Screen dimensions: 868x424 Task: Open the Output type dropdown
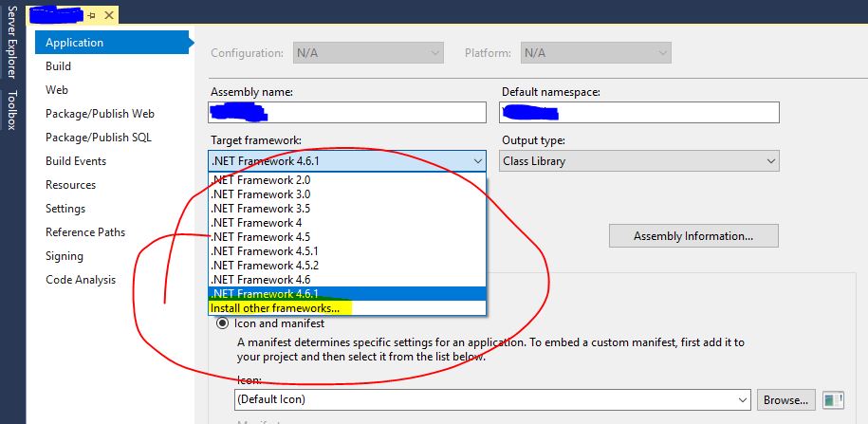click(x=638, y=161)
